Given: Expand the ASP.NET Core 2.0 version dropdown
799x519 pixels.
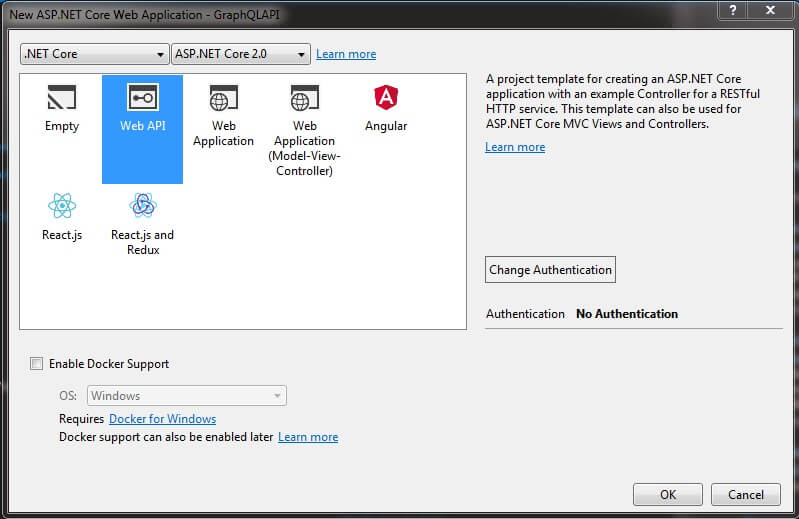Looking at the screenshot, I should (x=240, y=54).
